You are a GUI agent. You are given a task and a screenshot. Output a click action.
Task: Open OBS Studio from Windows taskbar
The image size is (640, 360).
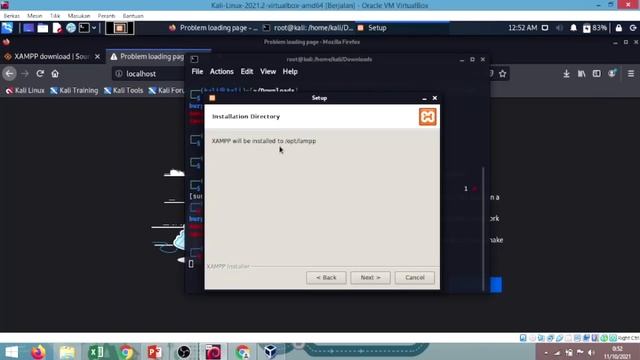point(184,352)
